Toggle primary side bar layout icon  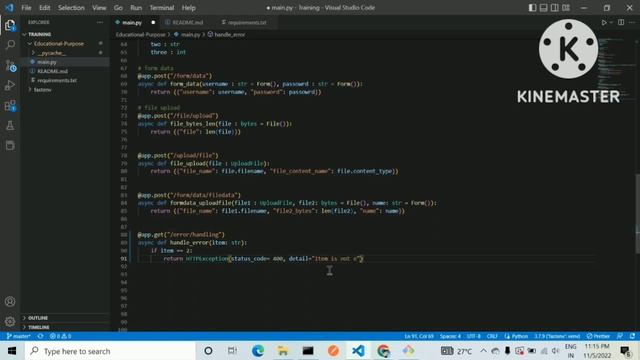(x=532, y=8)
